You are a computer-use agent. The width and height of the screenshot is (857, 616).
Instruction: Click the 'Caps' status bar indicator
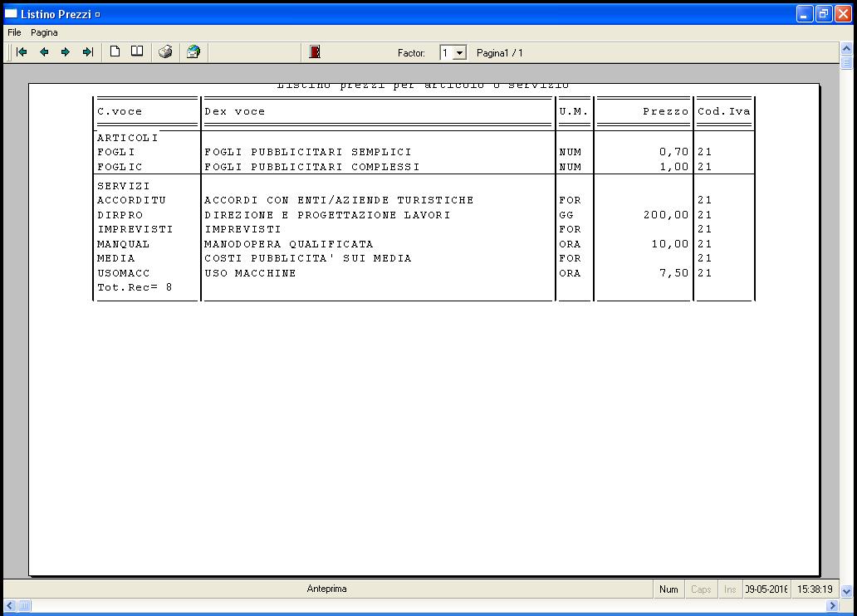701,589
